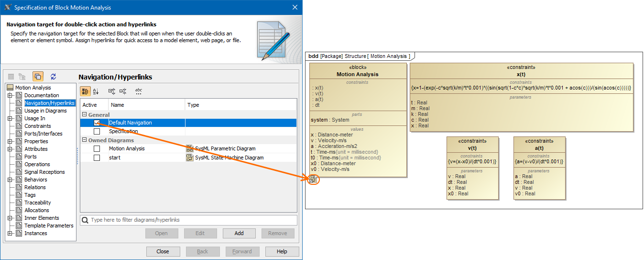Click the page icon beside Allocations
Image resolution: width=644 pixels, height=260 pixels.
(x=19, y=210)
